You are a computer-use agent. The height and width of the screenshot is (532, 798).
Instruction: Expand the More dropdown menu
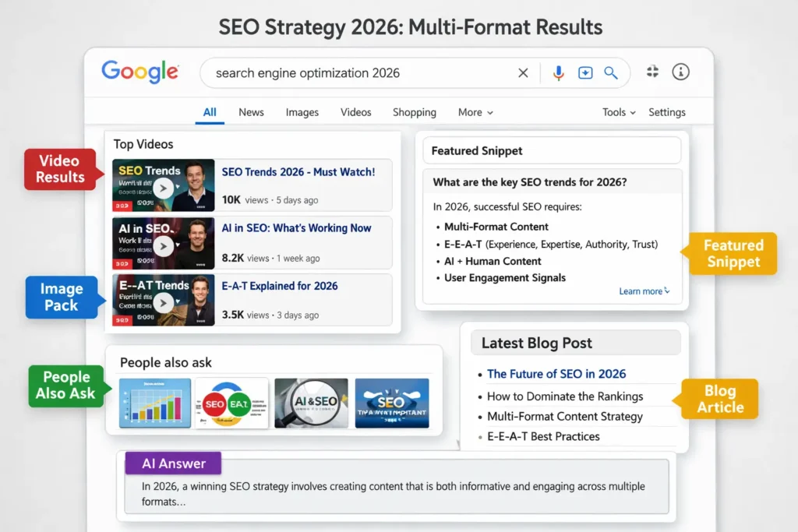coord(475,112)
